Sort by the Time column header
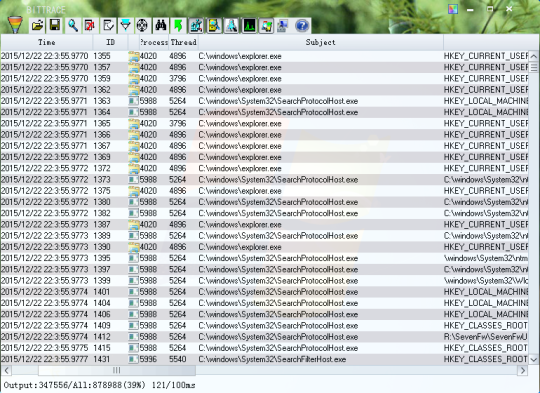This screenshot has height=393, width=540. click(x=46, y=42)
